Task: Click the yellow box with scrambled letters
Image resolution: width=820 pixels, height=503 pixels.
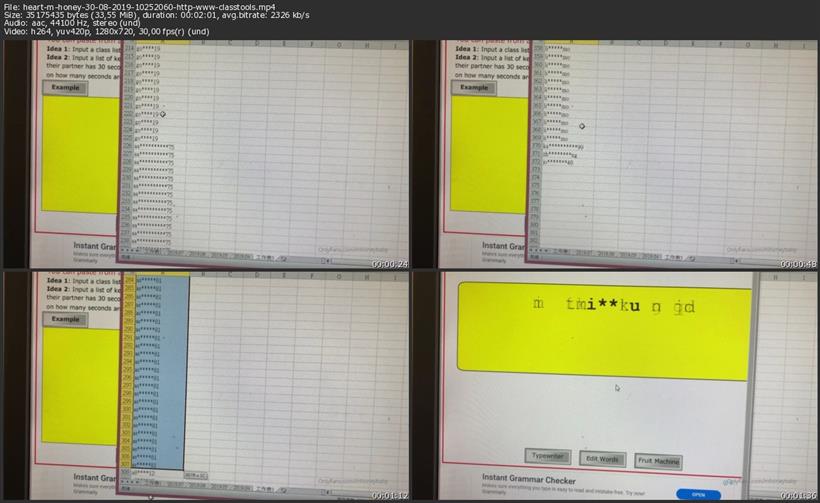Action: [603, 330]
